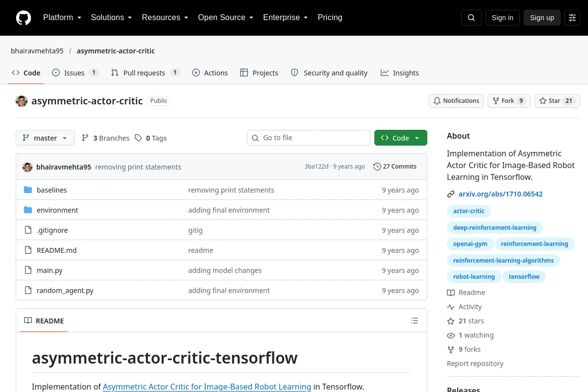Click the book icon next to Readme
The image size is (588, 392).
tap(451, 293)
